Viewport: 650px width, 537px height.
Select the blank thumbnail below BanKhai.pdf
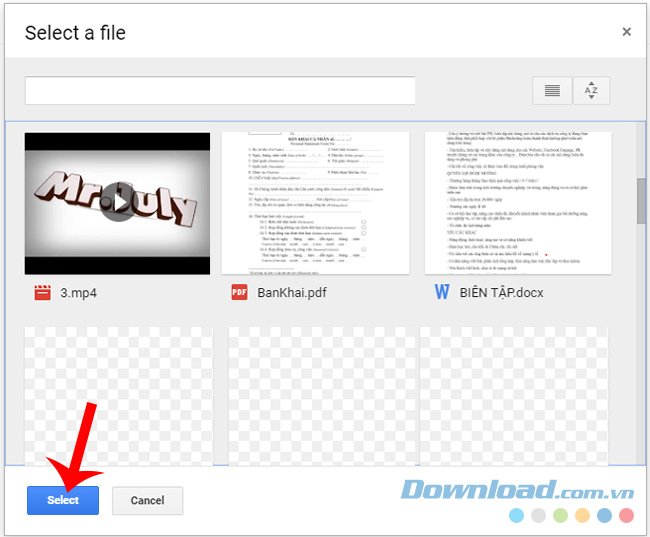tap(322, 396)
